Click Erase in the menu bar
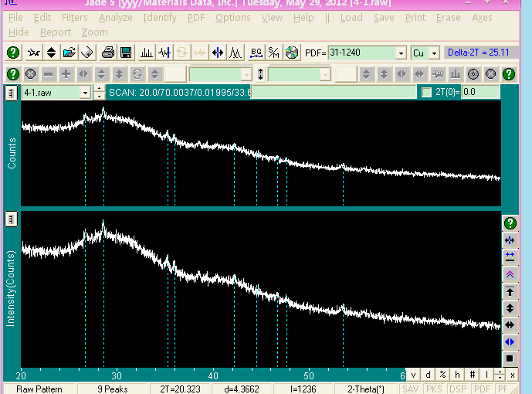Screen dimensions: 532x394 [x=448, y=18]
